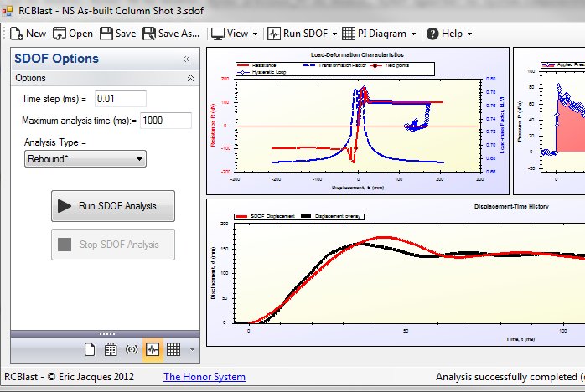Expand the View dropdown arrow

[x=255, y=34]
